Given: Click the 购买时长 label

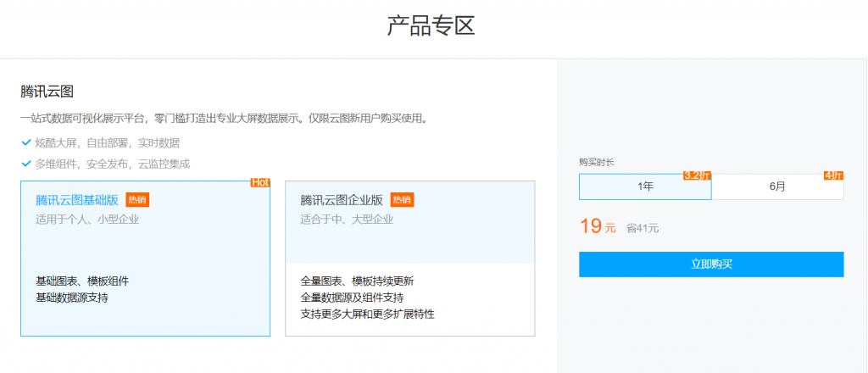Looking at the screenshot, I should coord(596,162).
